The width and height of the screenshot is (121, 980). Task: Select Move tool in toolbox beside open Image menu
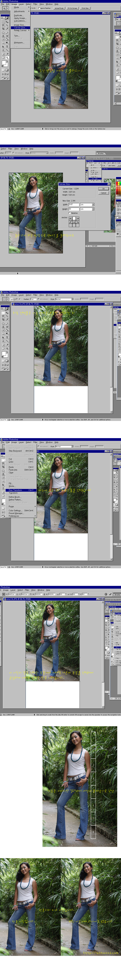coord(7,22)
